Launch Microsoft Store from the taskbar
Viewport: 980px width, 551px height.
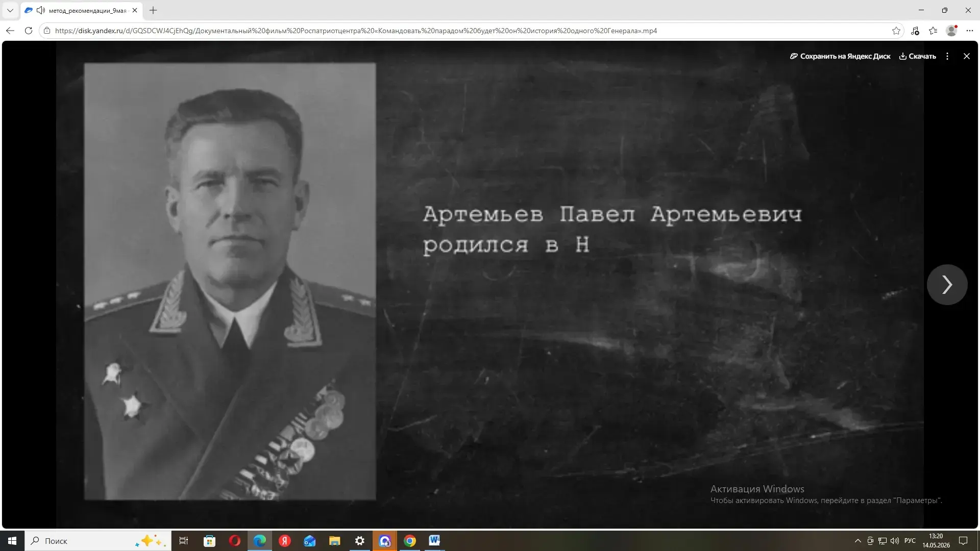(x=209, y=541)
